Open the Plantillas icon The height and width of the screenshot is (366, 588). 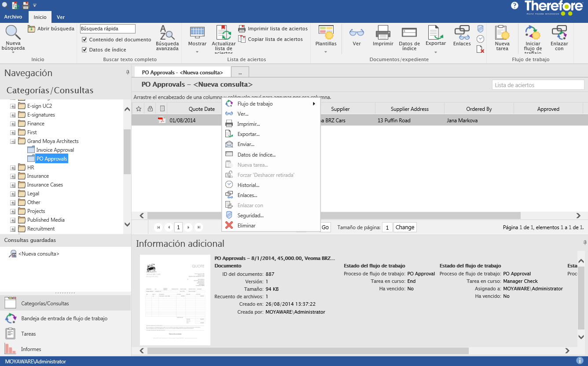point(326,33)
